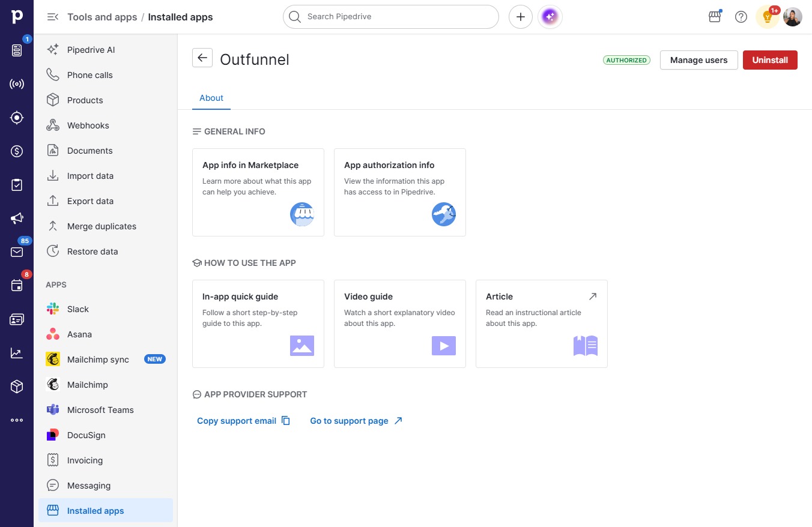Image resolution: width=812 pixels, height=527 pixels.
Task: Select Products in the sidebar
Action: point(106,100)
